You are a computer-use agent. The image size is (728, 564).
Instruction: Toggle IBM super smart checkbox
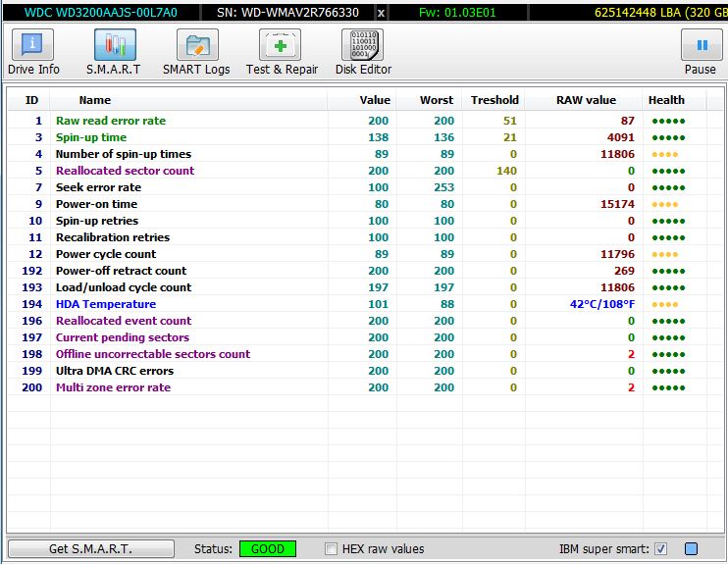(660, 549)
